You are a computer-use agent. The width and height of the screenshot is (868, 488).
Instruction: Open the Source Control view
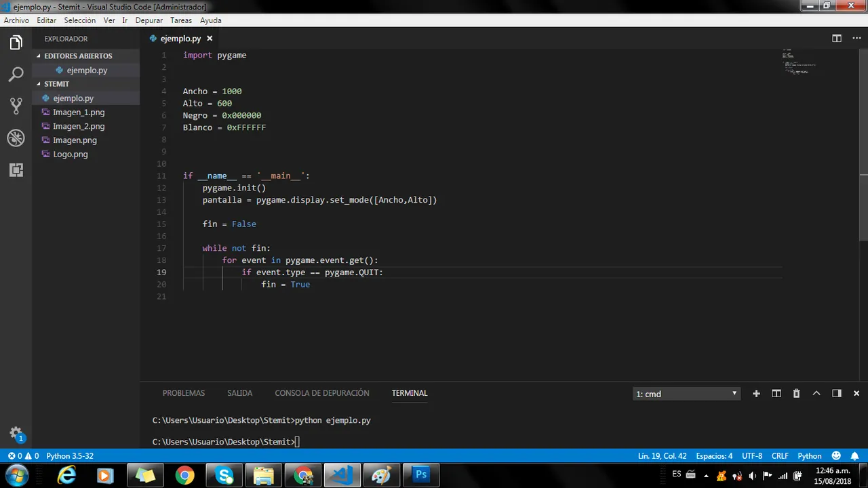(x=16, y=106)
